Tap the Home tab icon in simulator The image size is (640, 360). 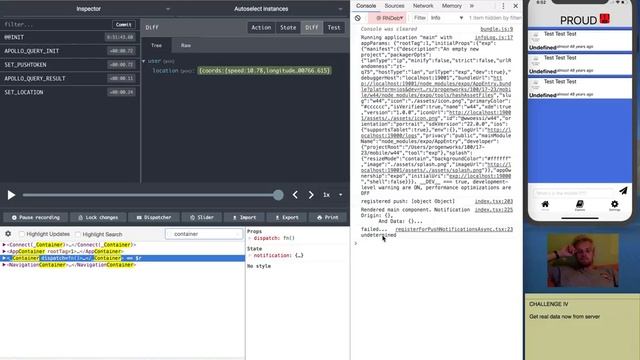pyautogui.click(x=545, y=205)
